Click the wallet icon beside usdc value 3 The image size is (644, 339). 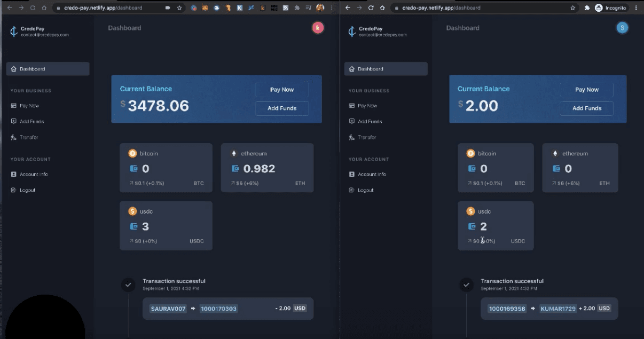click(133, 226)
